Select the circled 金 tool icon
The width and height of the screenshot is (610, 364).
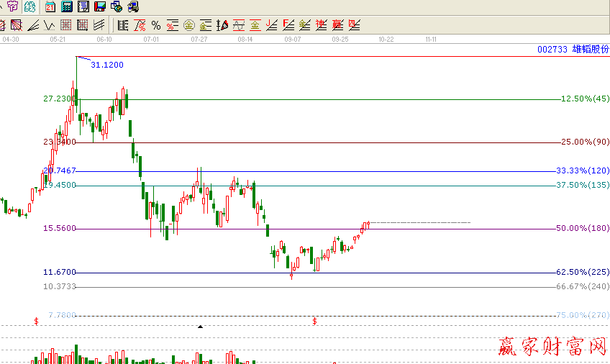coord(188,26)
